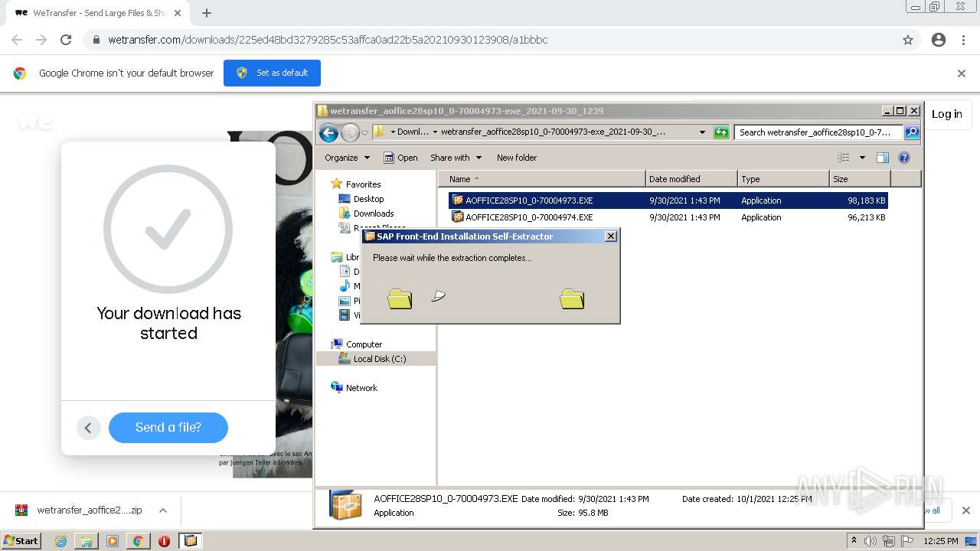Expand Explorer address path dropdown
The height and width of the screenshot is (551, 980).
702,132
